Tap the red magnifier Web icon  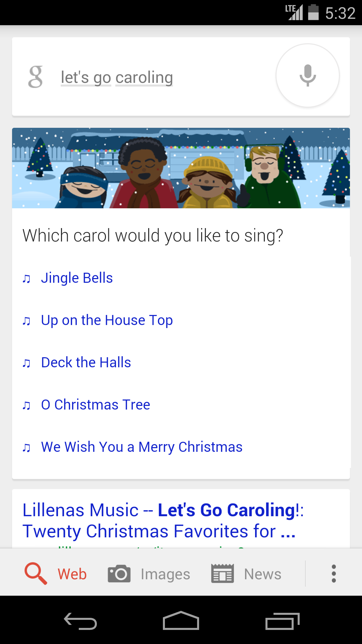36,574
